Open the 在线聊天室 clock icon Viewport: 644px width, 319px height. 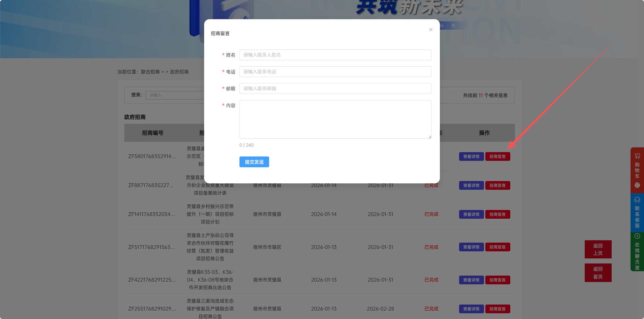click(637, 236)
